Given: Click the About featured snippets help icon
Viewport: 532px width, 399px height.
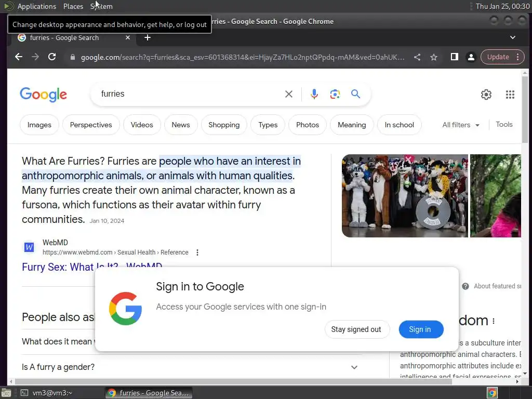Looking at the screenshot, I should pyautogui.click(x=465, y=286).
